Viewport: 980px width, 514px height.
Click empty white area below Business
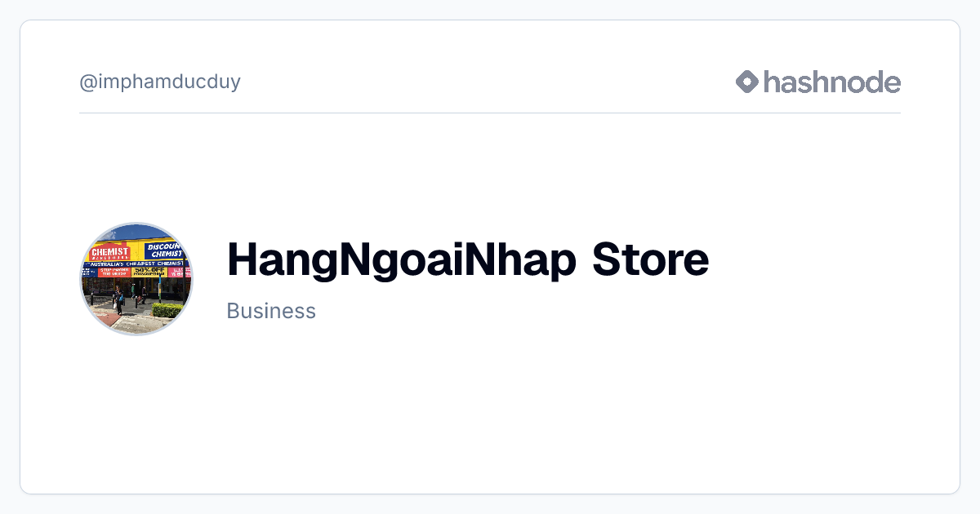click(490, 408)
